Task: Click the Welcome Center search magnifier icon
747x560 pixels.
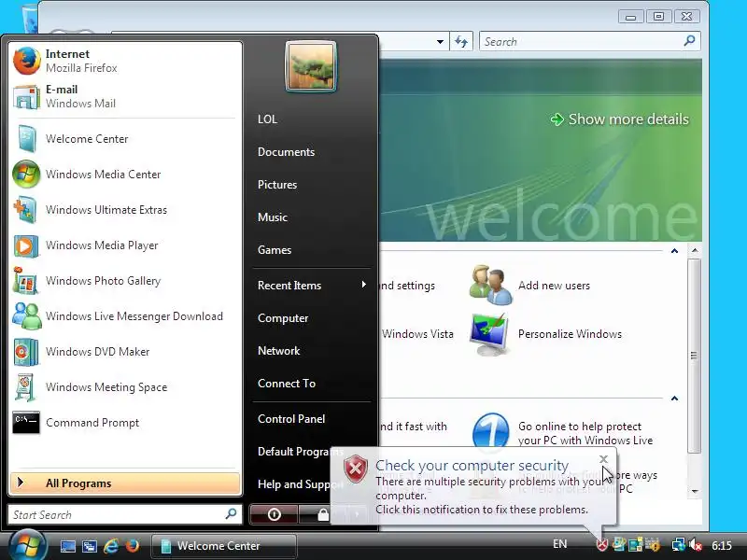Action: click(x=689, y=41)
